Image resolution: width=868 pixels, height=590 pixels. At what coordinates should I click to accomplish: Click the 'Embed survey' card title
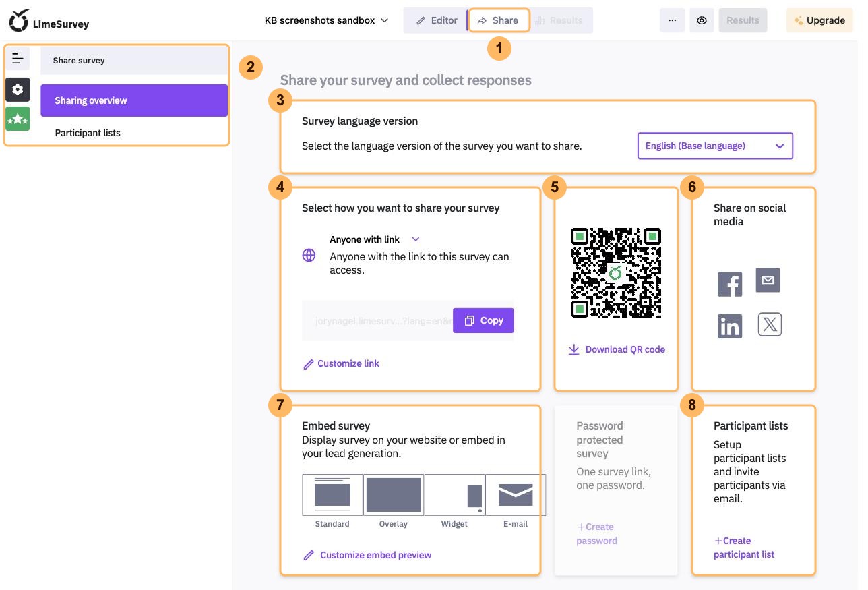tap(336, 426)
